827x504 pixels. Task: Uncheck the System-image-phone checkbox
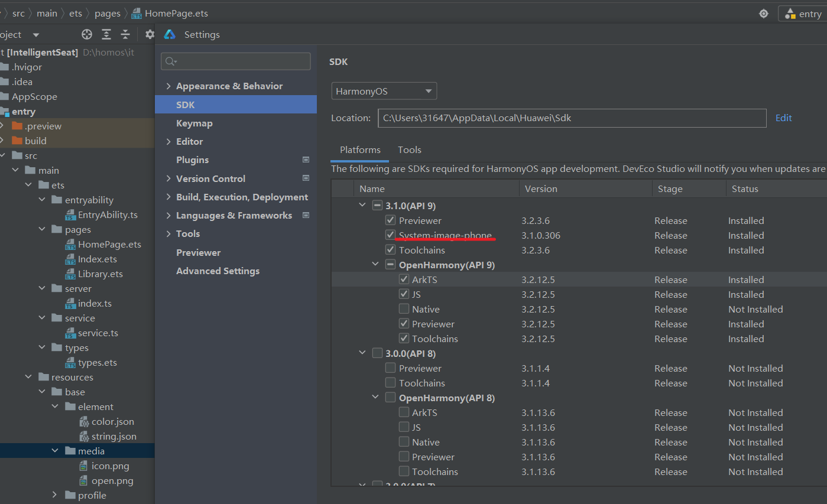coord(390,235)
